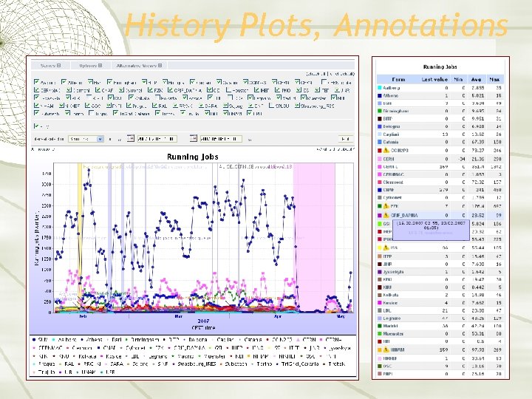Click the pink shaded annotation region on chart
Screen dimensions: 532x399
tap(314, 237)
